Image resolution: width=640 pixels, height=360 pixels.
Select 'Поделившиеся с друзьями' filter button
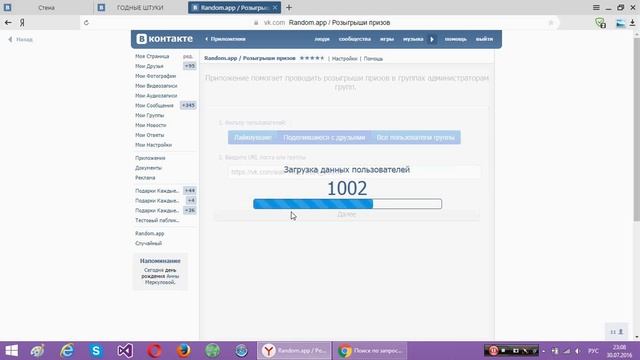coord(324,138)
